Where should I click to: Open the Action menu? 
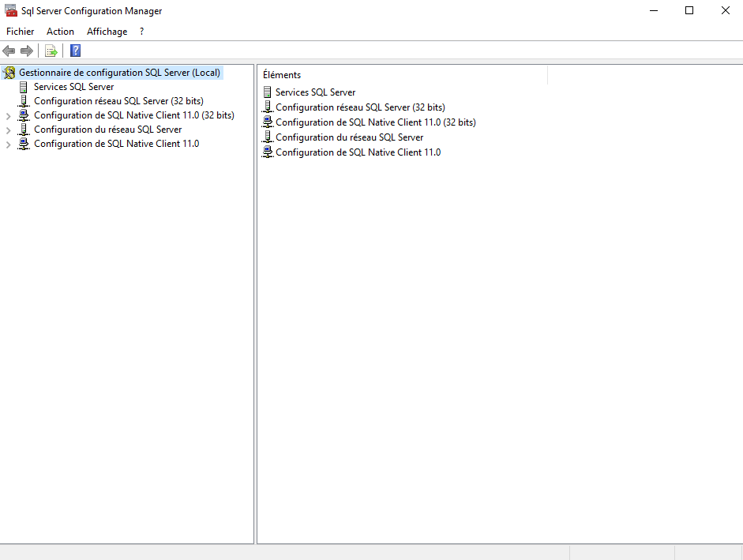(x=60, y=32)
